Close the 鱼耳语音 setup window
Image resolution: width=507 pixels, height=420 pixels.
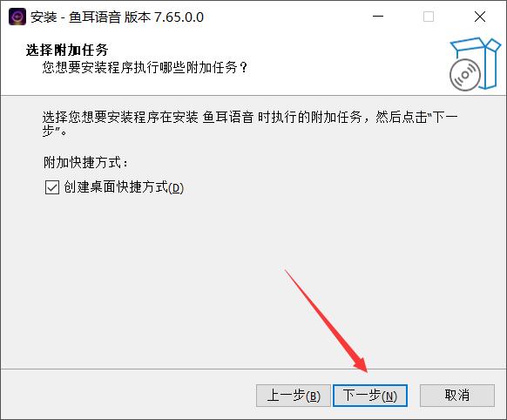tap(480, 17)
